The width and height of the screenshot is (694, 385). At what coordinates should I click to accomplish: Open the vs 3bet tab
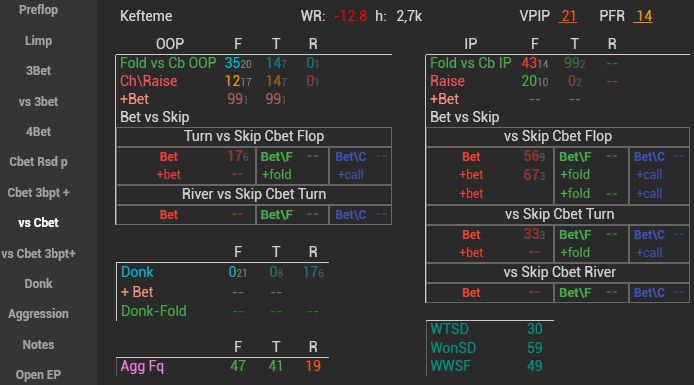pos(39,101)
